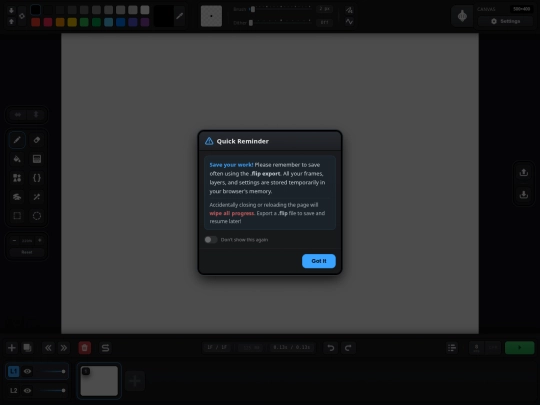Reset the canvas zoom
This screenshot has width=540, height=405.
pyautogui.click(x=27, y=252)
